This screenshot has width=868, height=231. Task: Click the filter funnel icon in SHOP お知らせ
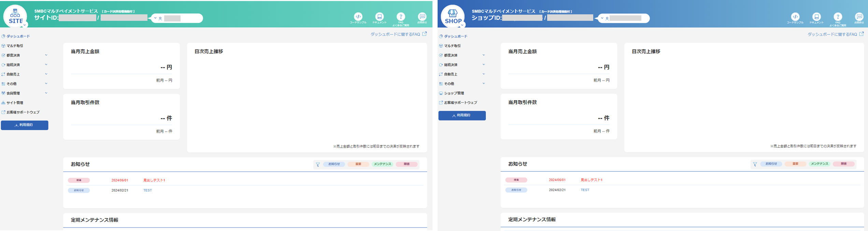point(755,164)
